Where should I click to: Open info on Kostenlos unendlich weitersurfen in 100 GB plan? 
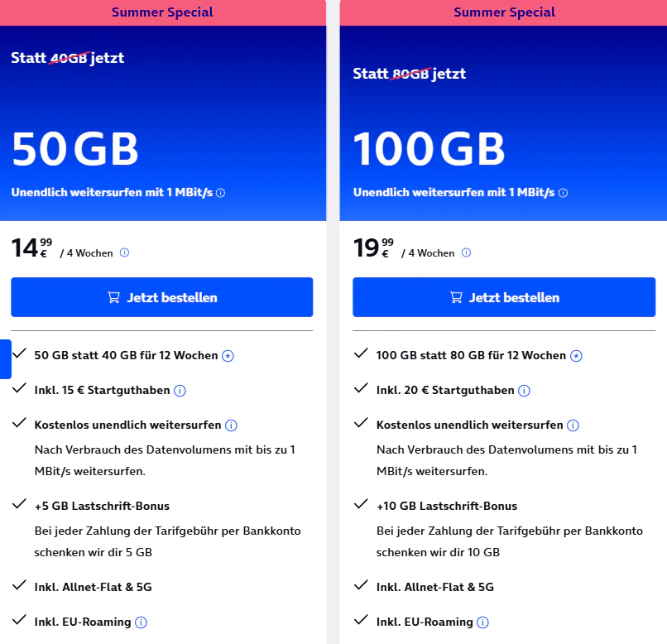tap(573, 425)
